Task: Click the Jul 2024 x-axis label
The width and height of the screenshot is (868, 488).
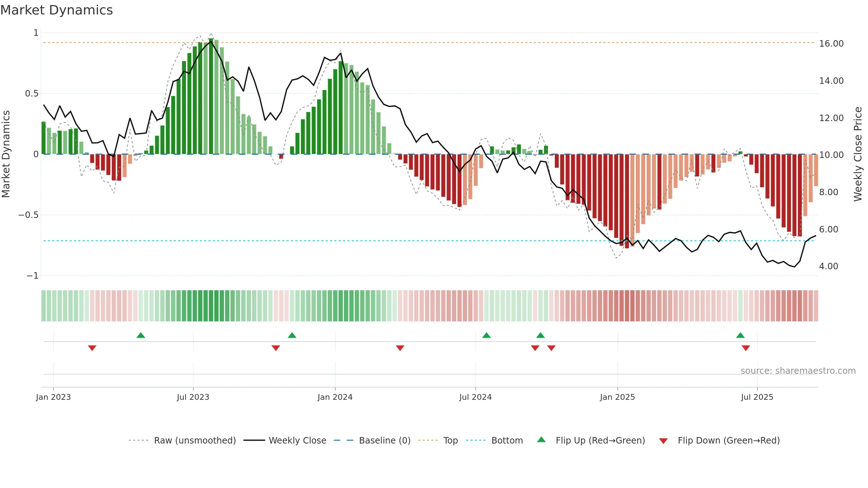Action: pos(476,397)
